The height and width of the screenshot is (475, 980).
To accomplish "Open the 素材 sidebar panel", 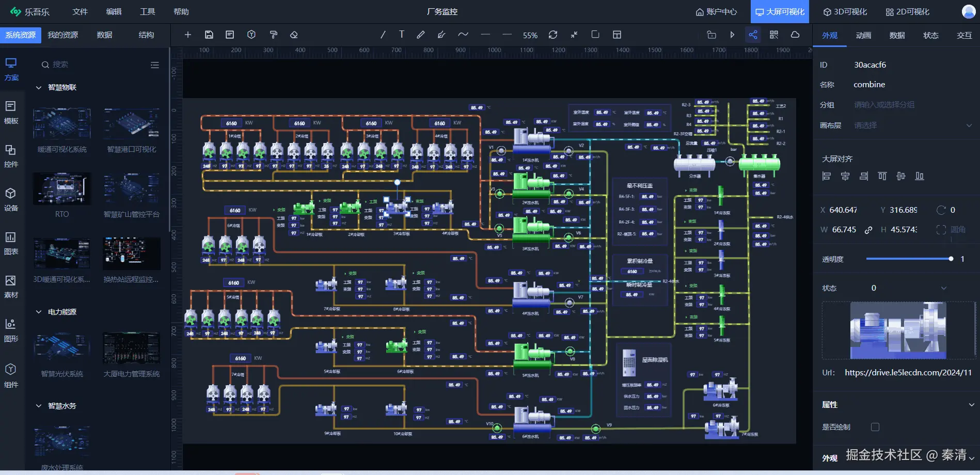I will coord(11,287).
